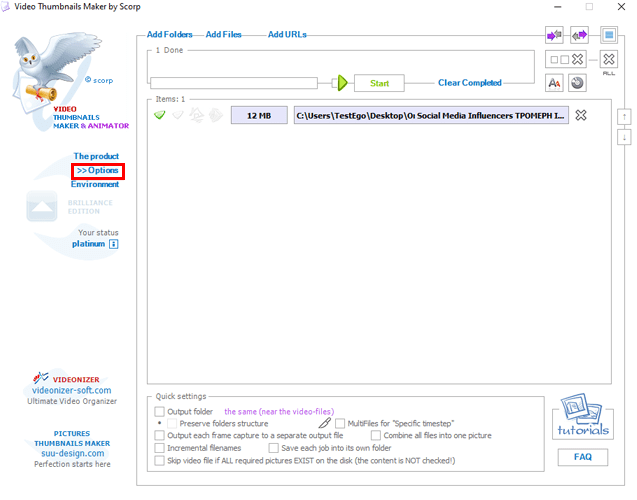The width and height of the screenshot is (637, 500).
Task: Open the tutorials image button
Action: 583,415
